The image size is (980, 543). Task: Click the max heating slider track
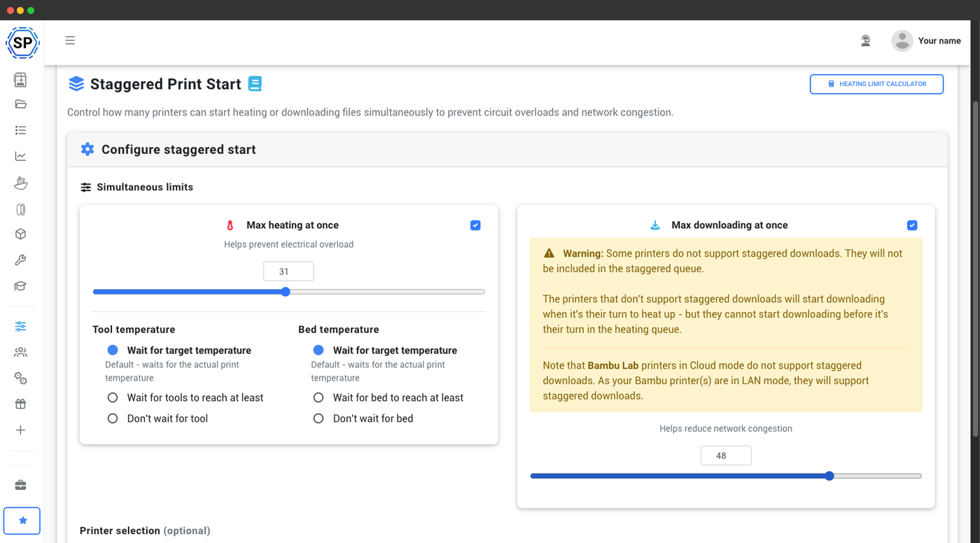[x=288, y=292]
